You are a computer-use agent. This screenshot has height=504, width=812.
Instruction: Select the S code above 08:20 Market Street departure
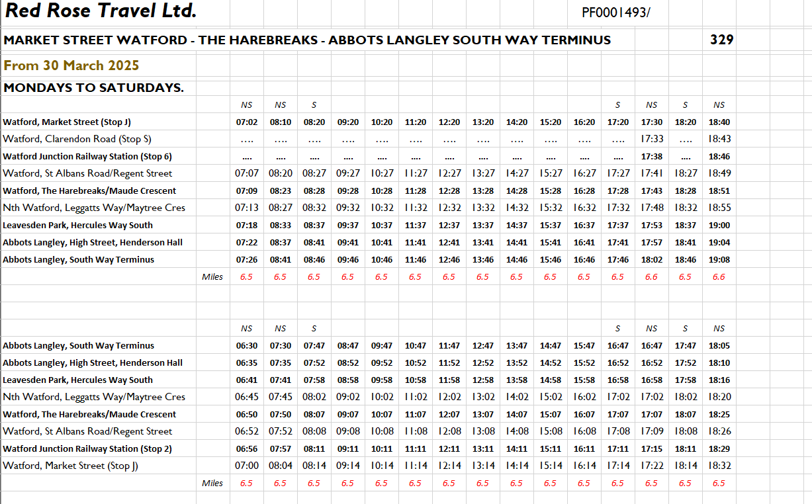coord(314,105)
